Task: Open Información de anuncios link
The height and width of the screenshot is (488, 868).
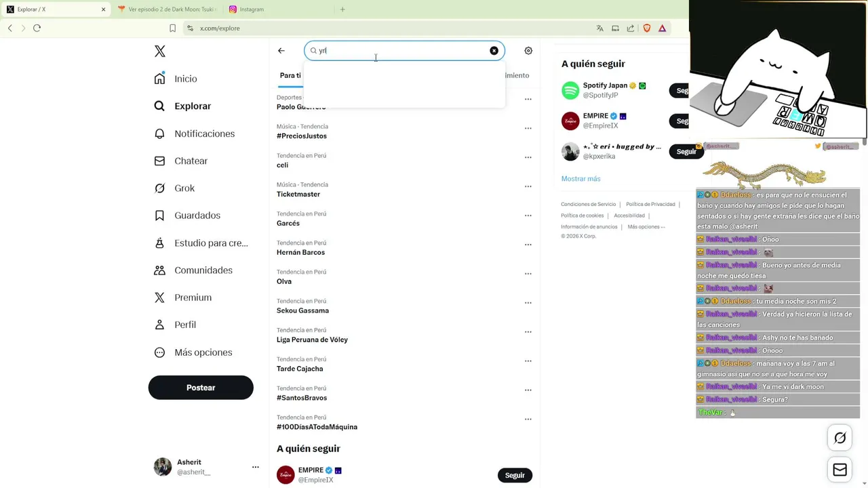Action: pyautogui.click(x=589, y=227)
